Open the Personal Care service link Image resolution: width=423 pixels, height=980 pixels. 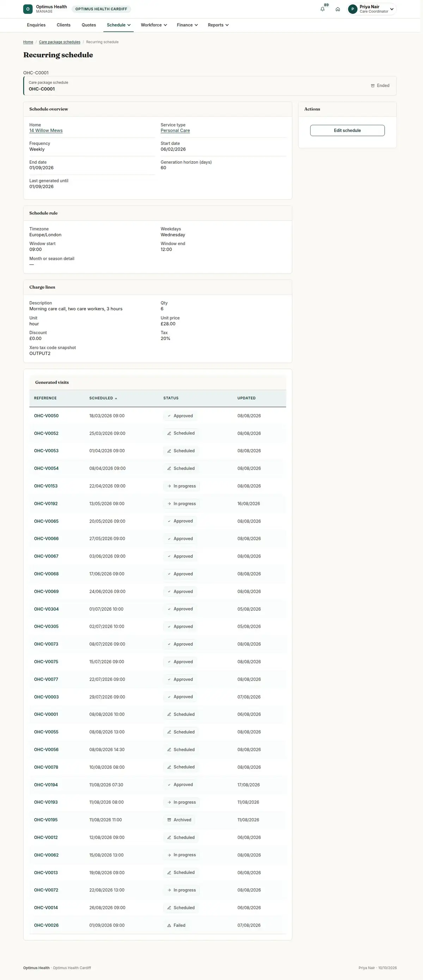(175, 130)
